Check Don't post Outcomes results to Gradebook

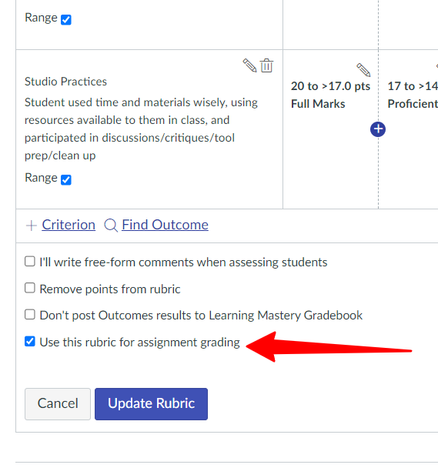click(30, 315)
